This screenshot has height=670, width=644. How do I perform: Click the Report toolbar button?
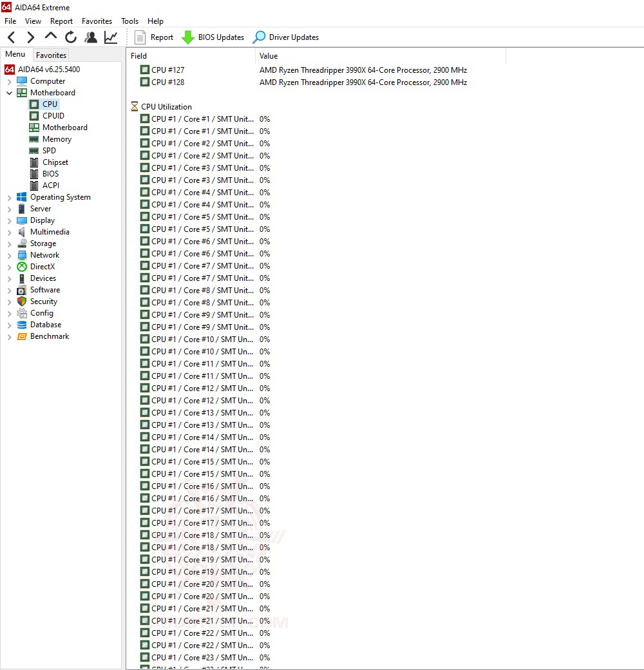tap(154, 37)
